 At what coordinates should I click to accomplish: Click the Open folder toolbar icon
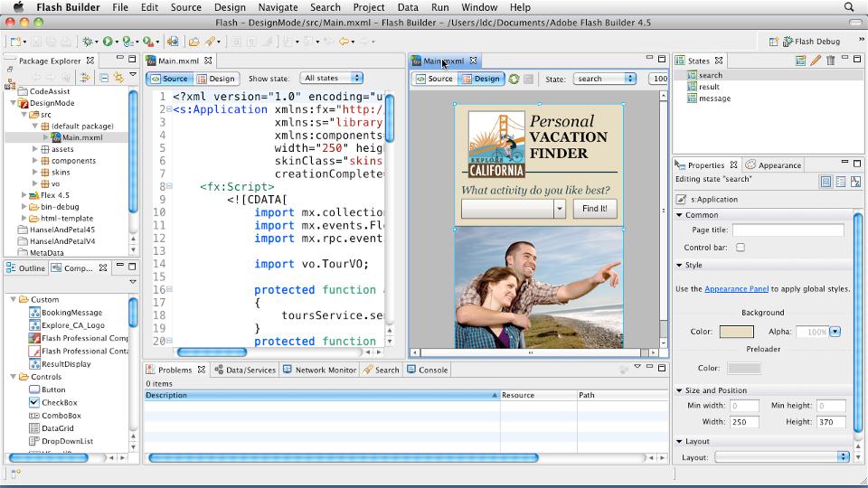193,42
